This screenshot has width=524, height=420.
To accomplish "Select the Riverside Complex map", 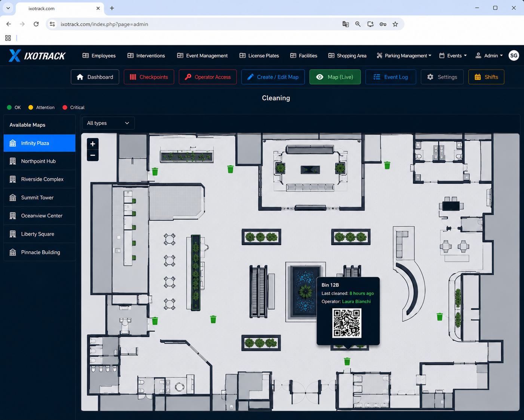I will tap(40, 179).
